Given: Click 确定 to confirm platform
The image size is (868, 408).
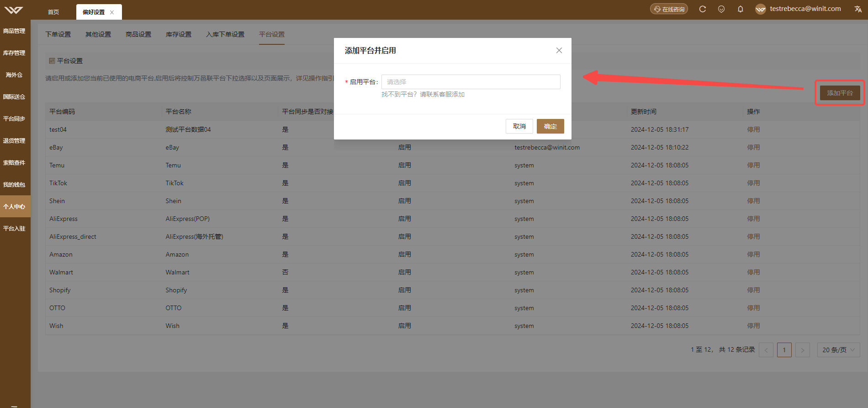Looking at the screenshot, I should click(x=550, y=126).
